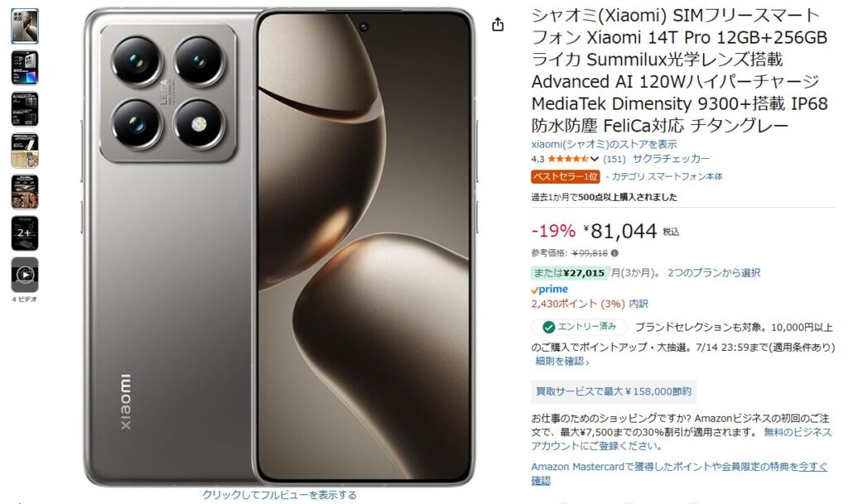Viewport: 848px width, 504px height.
Task: Open the info icon beside reference price
Action: tap(614, 252)
